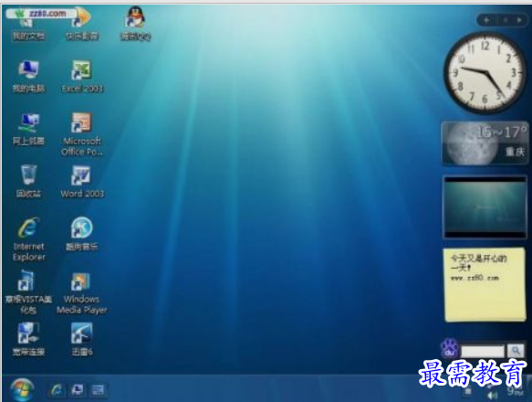The width and height of the screenshot is (532, 402).
Task: Launch the 迅雷6 download shortcut
Action: (82, 339)
